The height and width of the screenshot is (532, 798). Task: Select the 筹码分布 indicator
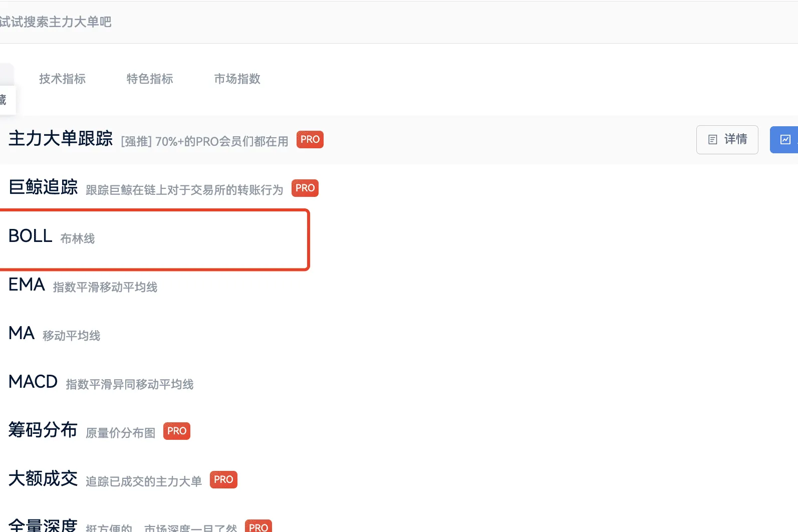coord(43,430)
